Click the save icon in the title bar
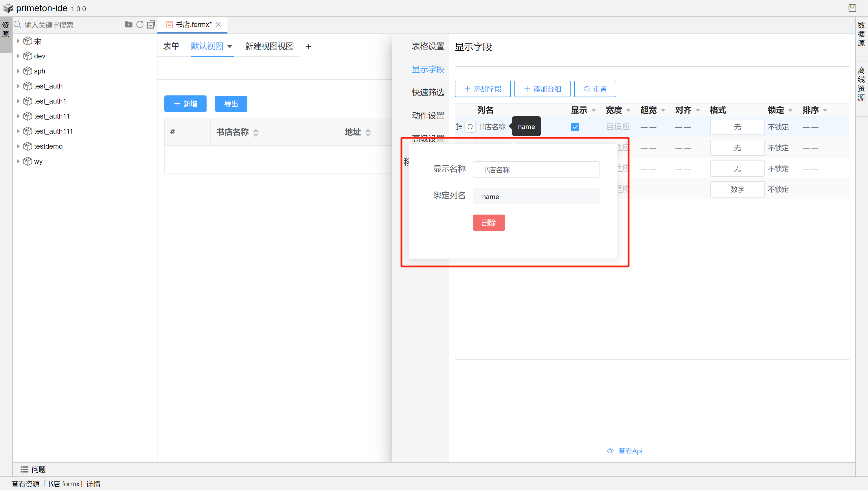 tap(852, 8)
